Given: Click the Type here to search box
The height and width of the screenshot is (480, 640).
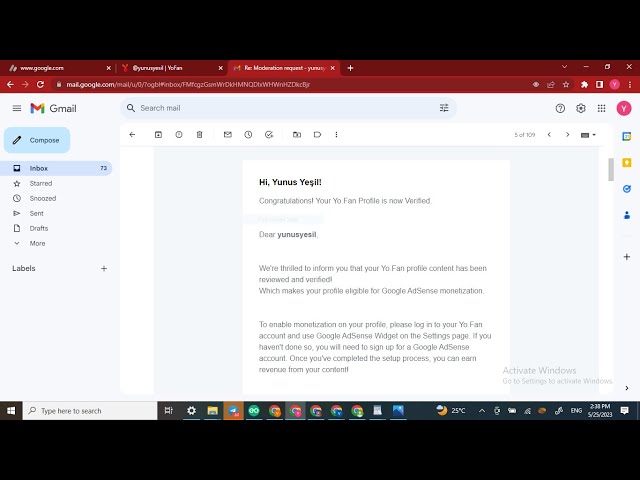Looking at the screenshot, I should click(90, 411).
